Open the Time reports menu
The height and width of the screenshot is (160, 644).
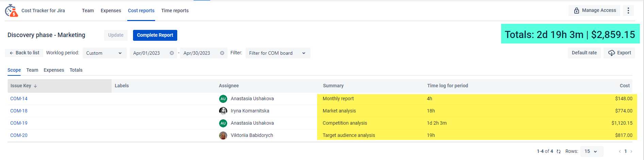175,11
